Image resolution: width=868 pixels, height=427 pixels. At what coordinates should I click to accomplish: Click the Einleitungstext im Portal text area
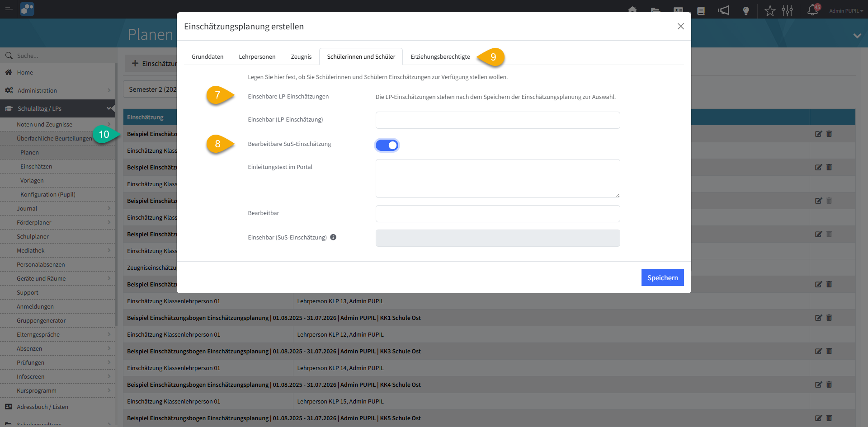498,178
